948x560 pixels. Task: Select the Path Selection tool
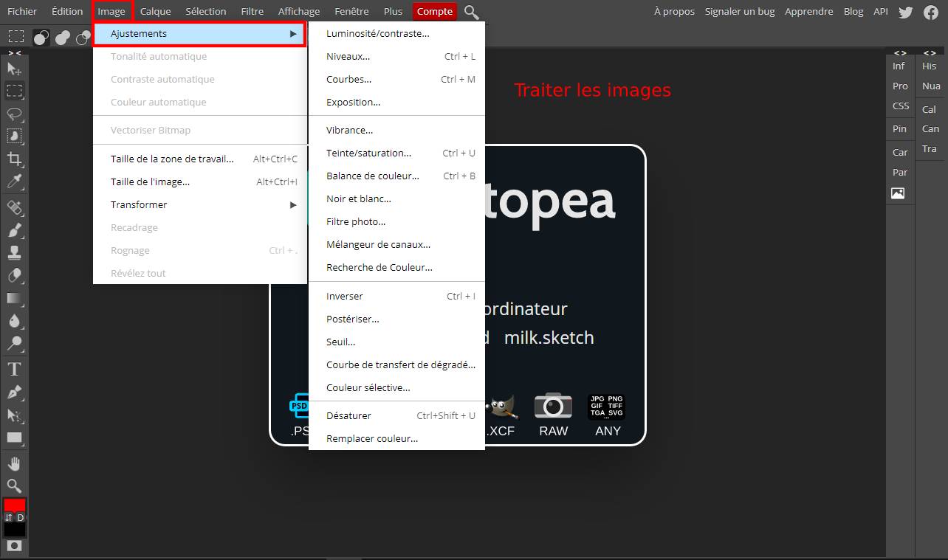[x=14, y=415]
